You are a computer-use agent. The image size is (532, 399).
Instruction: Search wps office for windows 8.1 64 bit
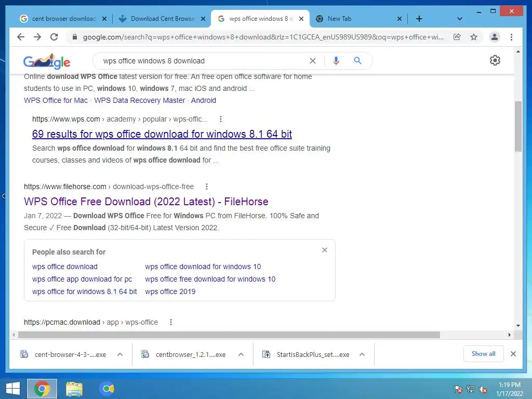click(x=85, y=291)
